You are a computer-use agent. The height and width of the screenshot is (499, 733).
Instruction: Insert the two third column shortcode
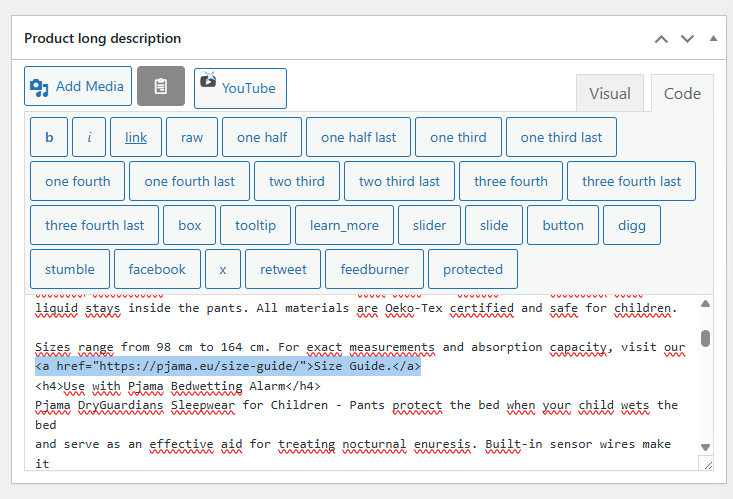click(x=297, y=181)
